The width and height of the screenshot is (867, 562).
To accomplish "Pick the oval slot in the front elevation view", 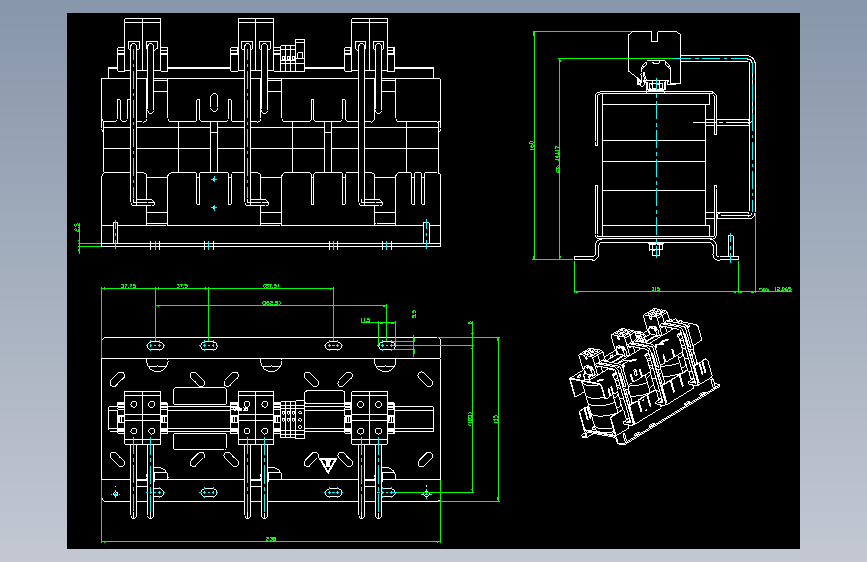I will coord(214,102).
